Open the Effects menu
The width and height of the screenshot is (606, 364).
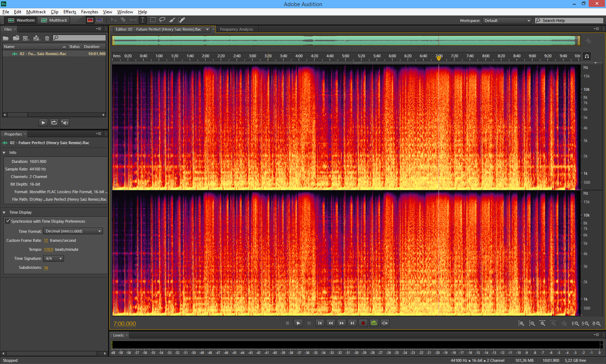click(70, 12)
